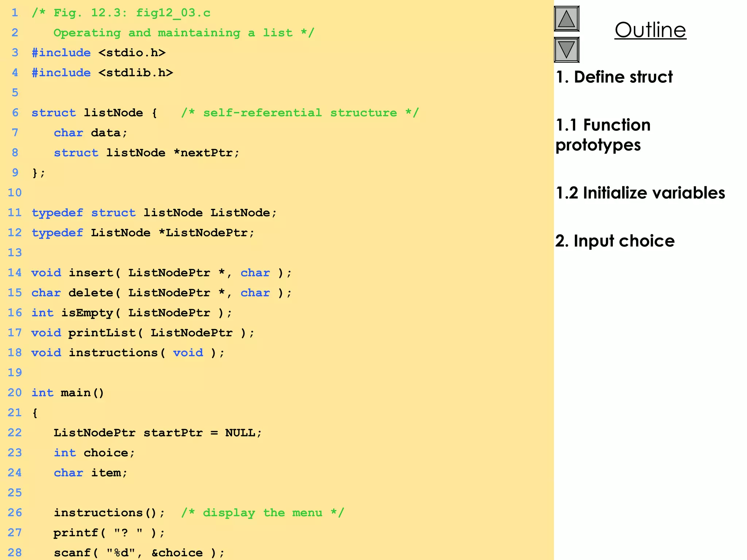Viewport: 747px width, 560px height.
Task: Click 'scanf( "%d", &choice );' statement
Action: point(139,553)
